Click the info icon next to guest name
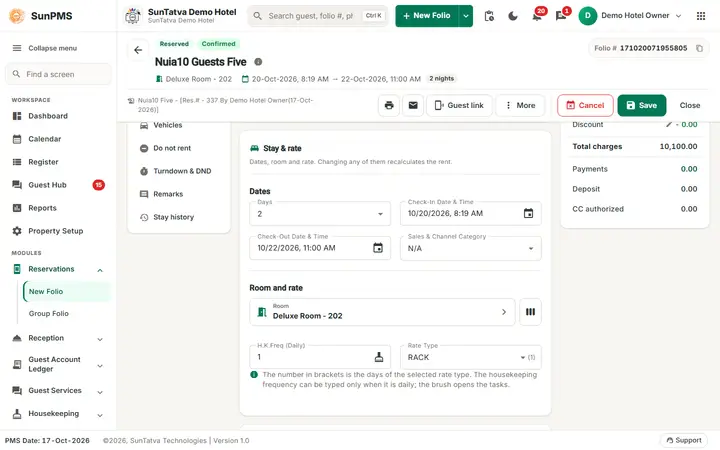 pyautogui.click(x=258, y=62)
